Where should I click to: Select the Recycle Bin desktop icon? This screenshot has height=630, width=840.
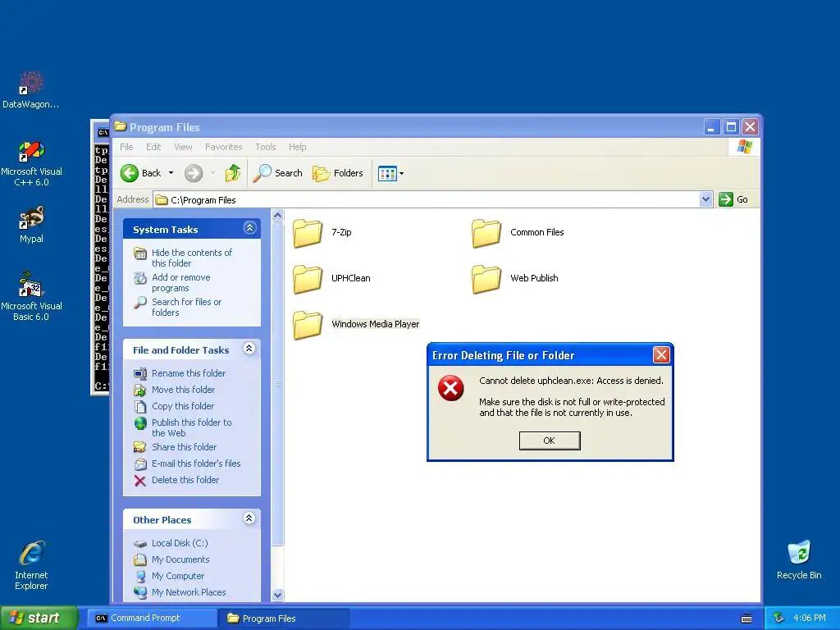(x=799, y=560)
